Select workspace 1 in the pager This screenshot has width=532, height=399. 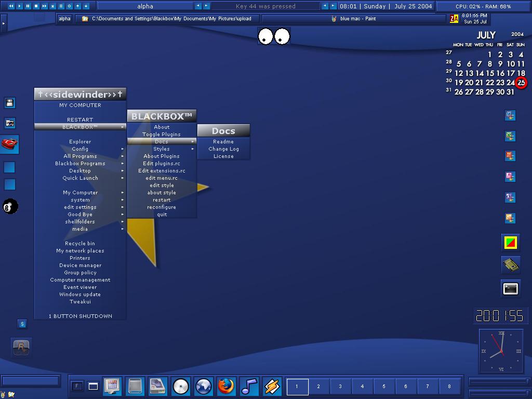[x=297, y=387]
